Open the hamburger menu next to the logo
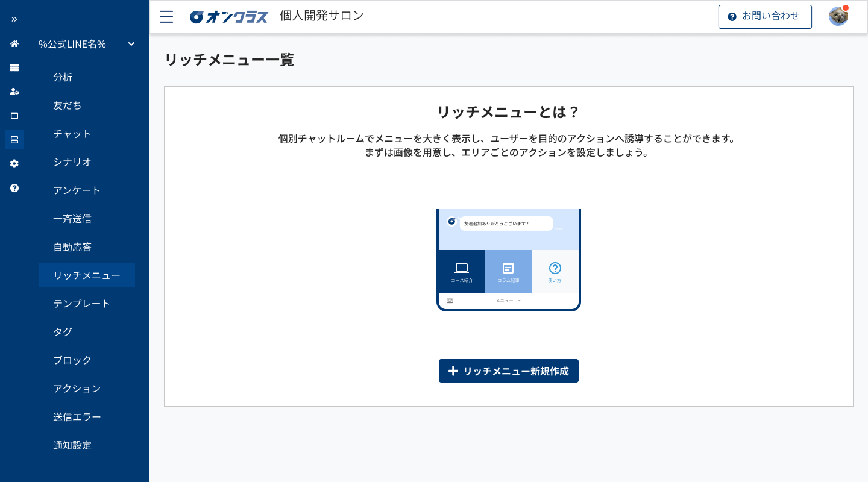868x482 pixels. (166, 17)
